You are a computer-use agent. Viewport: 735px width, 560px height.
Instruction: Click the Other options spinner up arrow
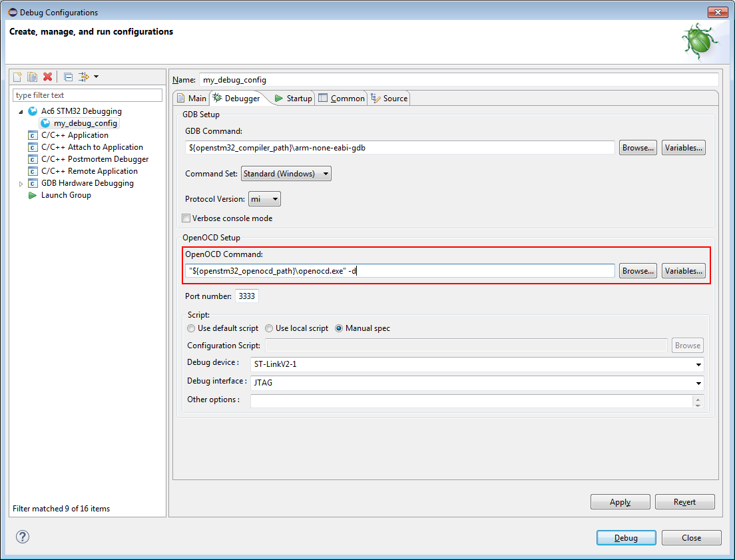pyautogui.click(x=697, y=398)
